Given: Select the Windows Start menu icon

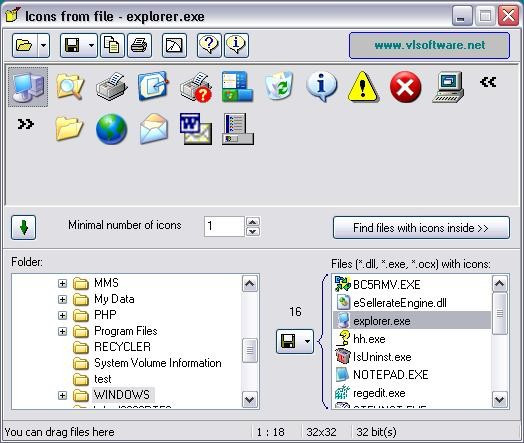Looking at the screenshot, I should 238,86.
